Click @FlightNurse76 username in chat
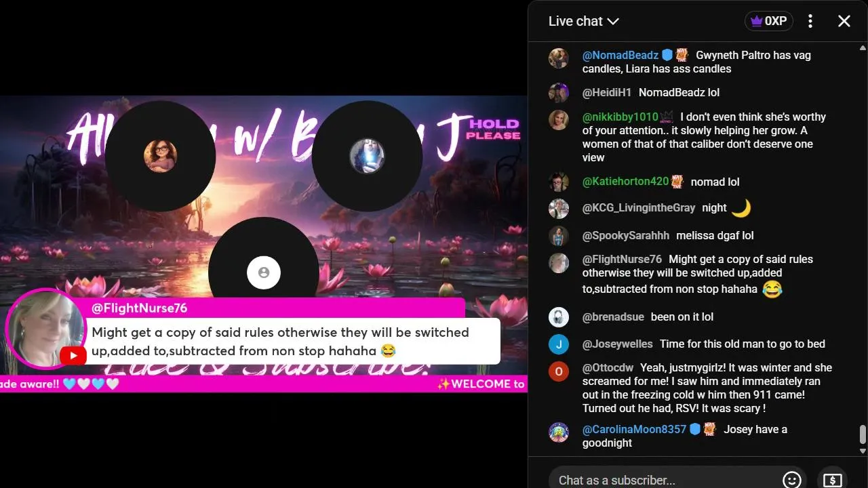868x488 pixels. tap(622, 259)
